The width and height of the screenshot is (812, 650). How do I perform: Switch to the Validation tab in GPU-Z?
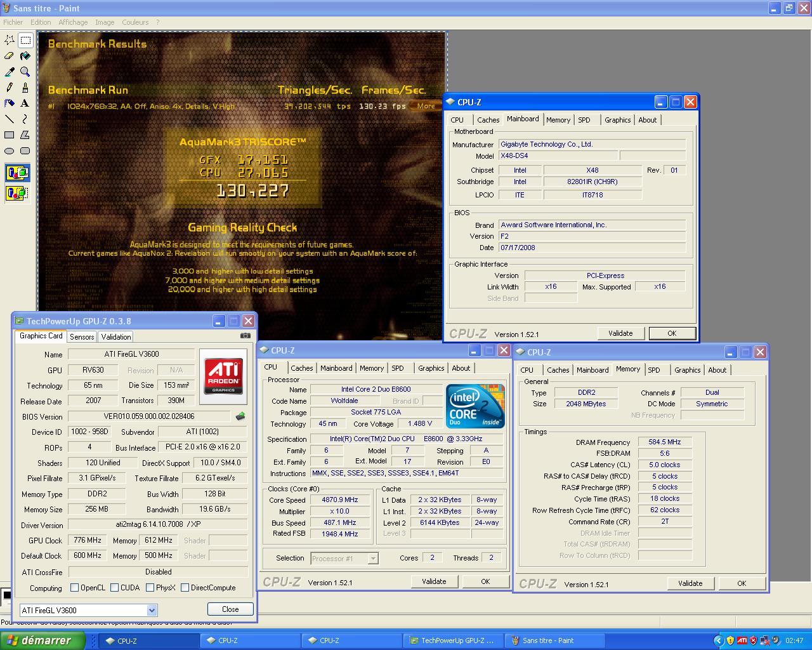tap(116, 337)
